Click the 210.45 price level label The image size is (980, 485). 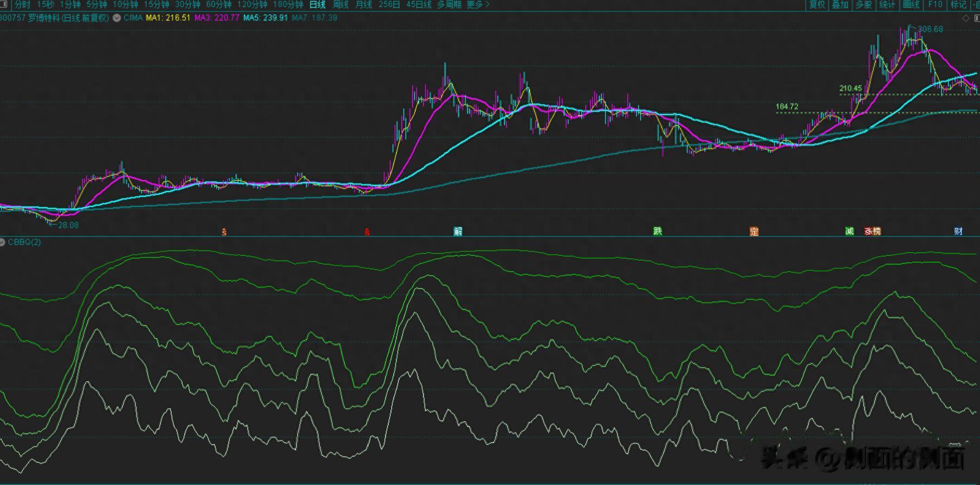pyautogui.click(x=851, y=88)
